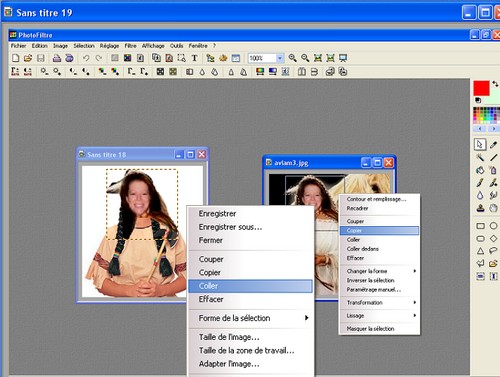Create a new image with New icon
Viewport: 500px width, 377px height.
15,58
